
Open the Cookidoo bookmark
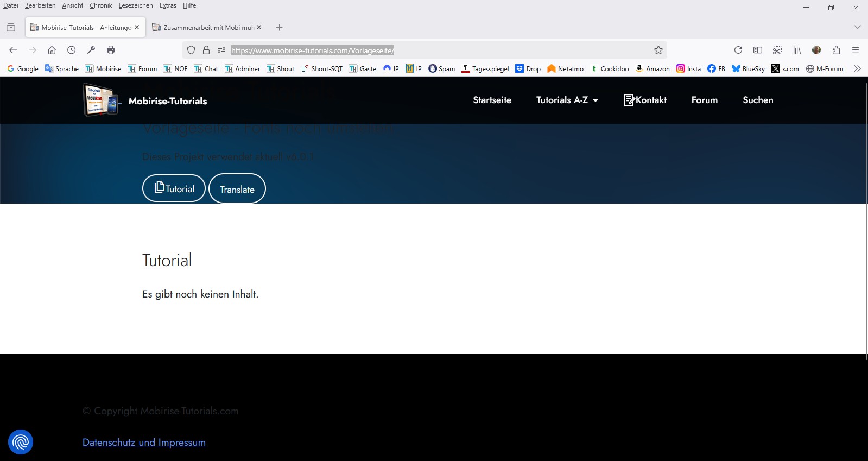[610, 68]
